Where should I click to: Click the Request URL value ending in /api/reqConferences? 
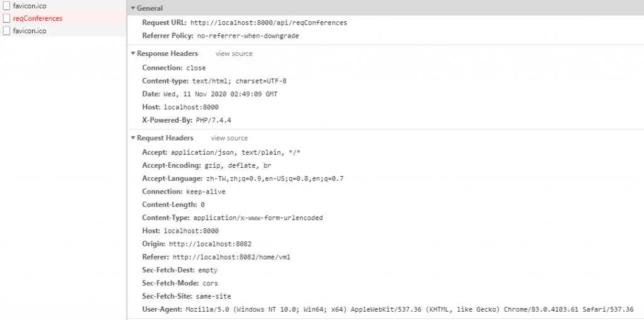tap(269, 23)
